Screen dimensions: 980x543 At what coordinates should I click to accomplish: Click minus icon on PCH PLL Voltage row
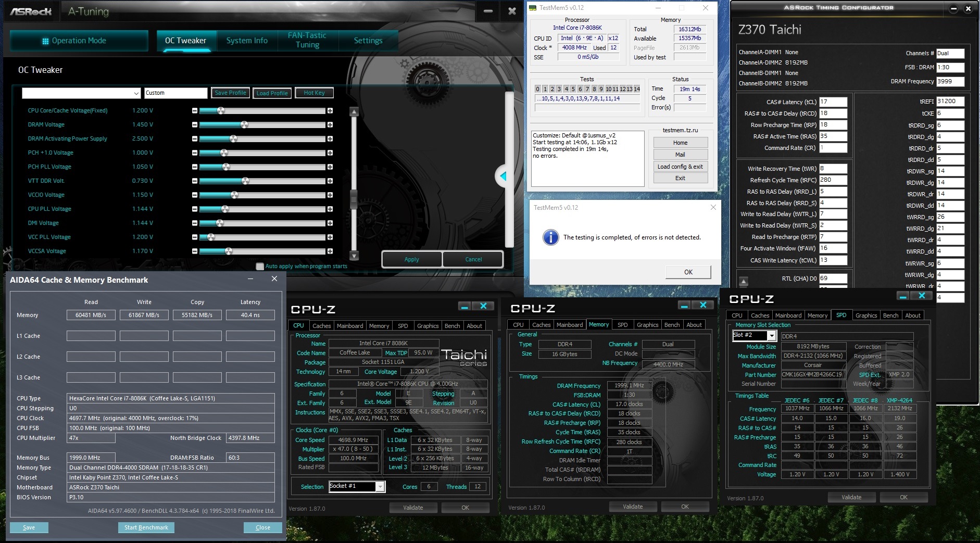coord(195,167)
